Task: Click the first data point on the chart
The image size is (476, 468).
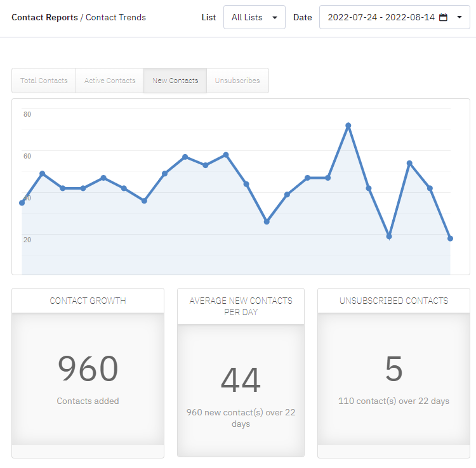Action: point(22,203)
